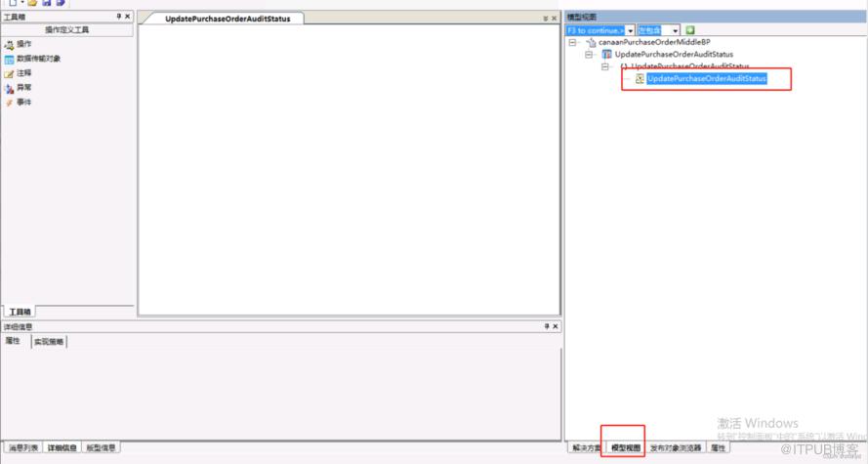Switch to 发布对象浏览器 tab
Screen dimensions: 868x464
click(x=676, y=447)
